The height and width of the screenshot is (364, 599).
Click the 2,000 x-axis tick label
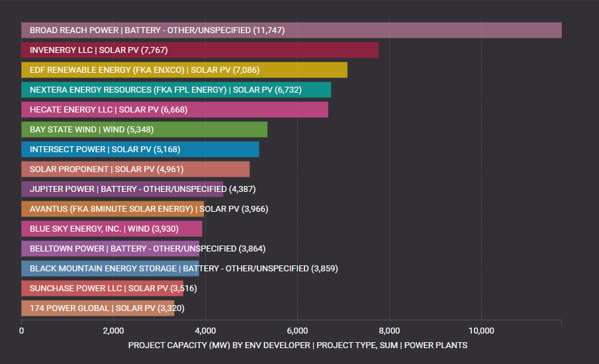(113, 331)
